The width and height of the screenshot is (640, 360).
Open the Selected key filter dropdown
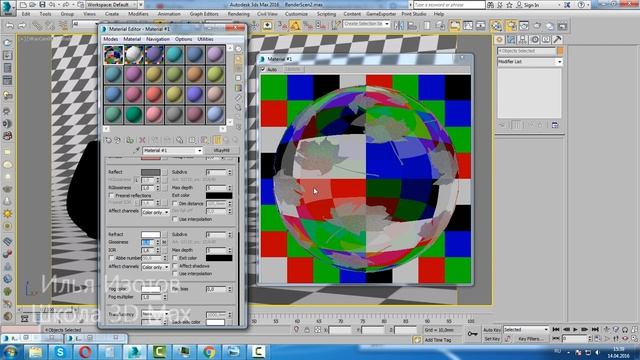click(526, 329)
